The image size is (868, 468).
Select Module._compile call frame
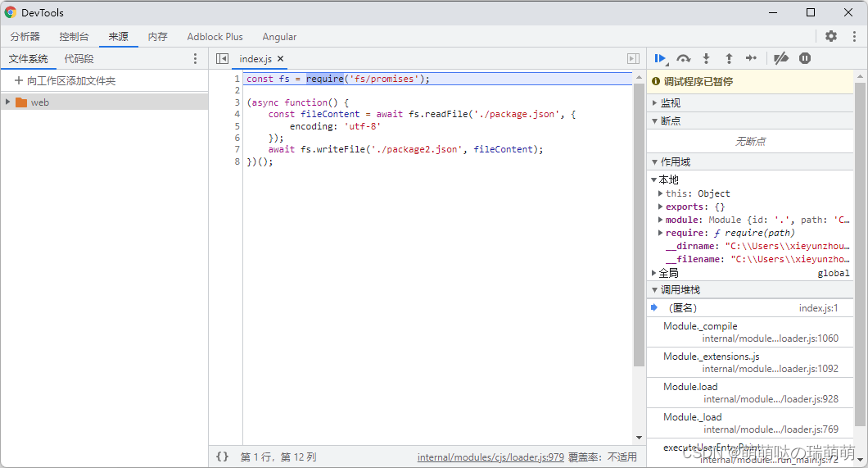tap(750, 332)
